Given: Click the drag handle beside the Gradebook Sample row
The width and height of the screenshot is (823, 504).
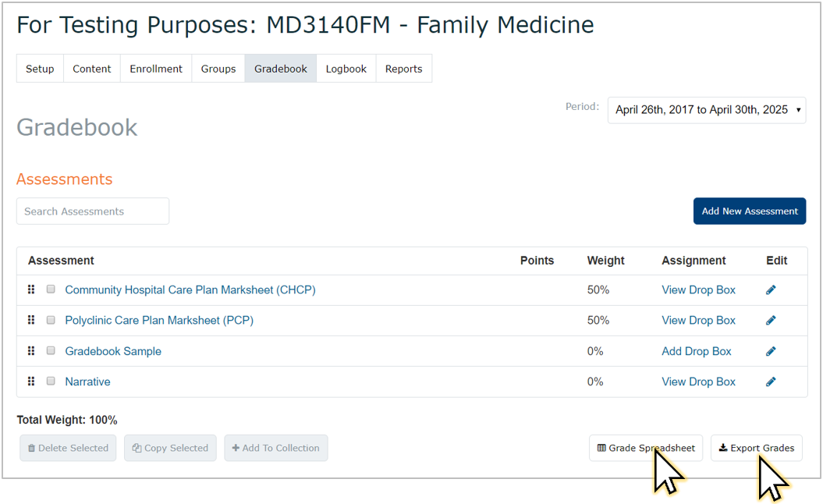Looking at the screenshot, I should (x=31, y=351).
